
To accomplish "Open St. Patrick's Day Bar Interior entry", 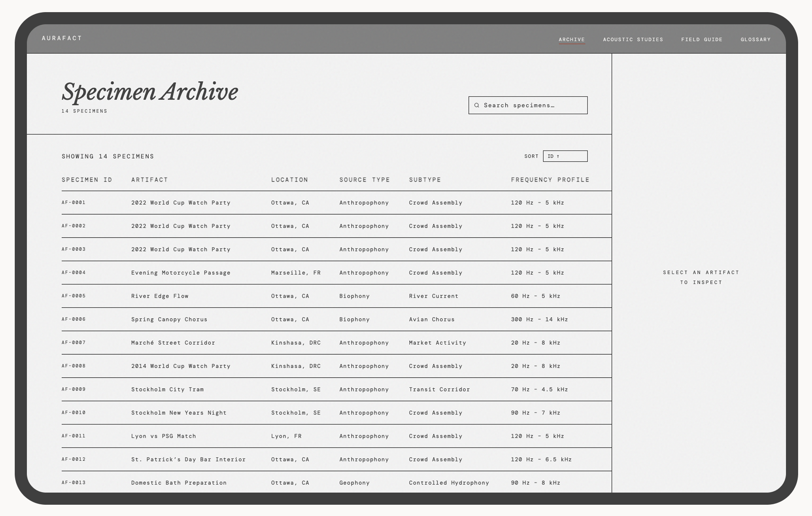I will [x=188, y=459].
